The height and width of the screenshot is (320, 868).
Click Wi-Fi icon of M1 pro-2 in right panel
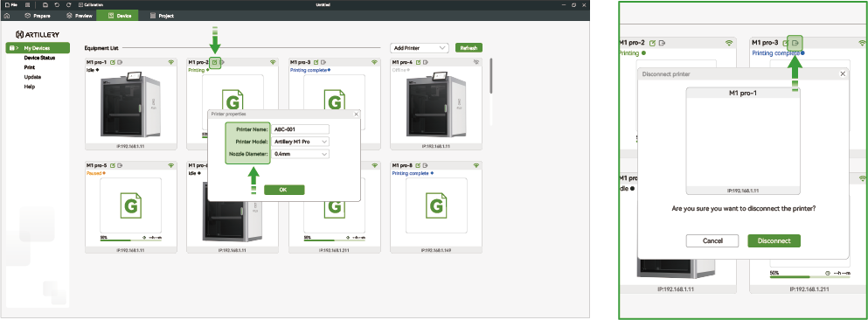point(730,43)
